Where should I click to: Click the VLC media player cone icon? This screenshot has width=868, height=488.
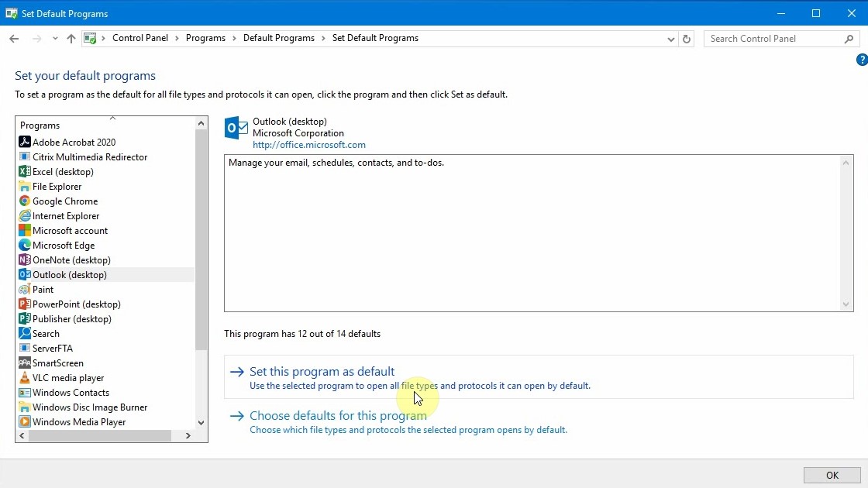tap(24, 377)
